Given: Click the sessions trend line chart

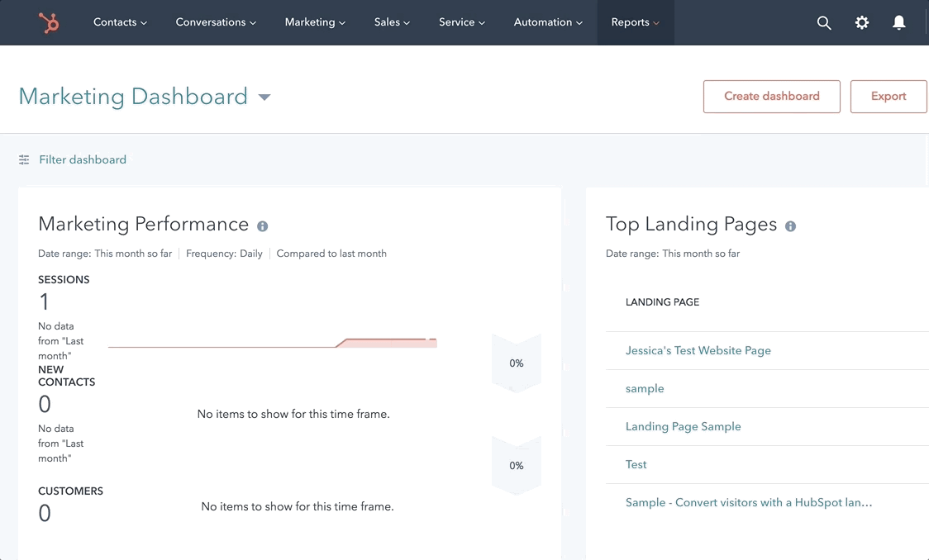Looking at the screenshot, I should [273, 343].
